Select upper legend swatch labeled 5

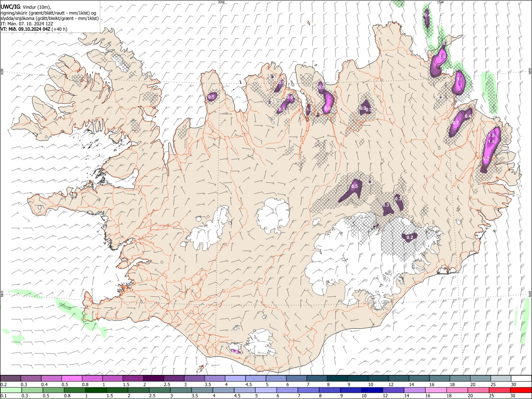(276, 378)
